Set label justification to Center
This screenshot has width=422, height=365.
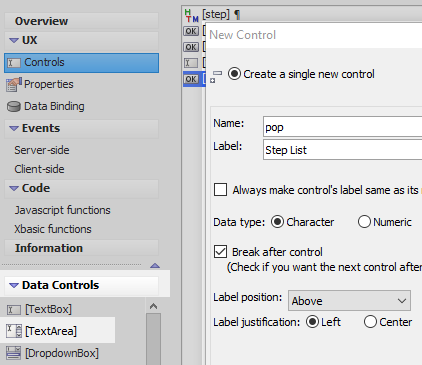pyautogui.click(x=370, y=322)
